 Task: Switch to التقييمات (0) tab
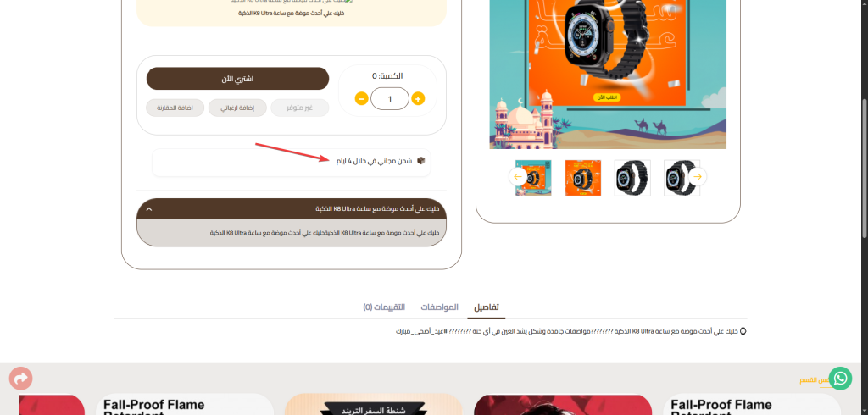[384, 307]
